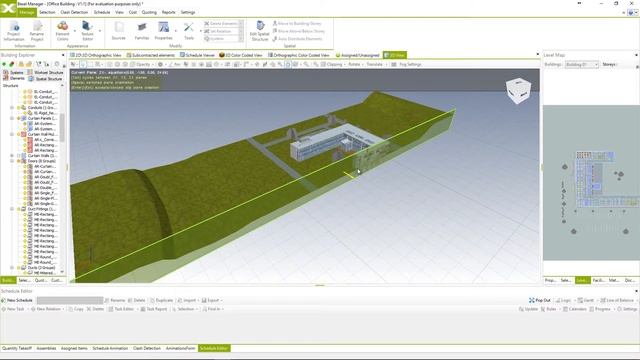Click Task Report button

154,309
